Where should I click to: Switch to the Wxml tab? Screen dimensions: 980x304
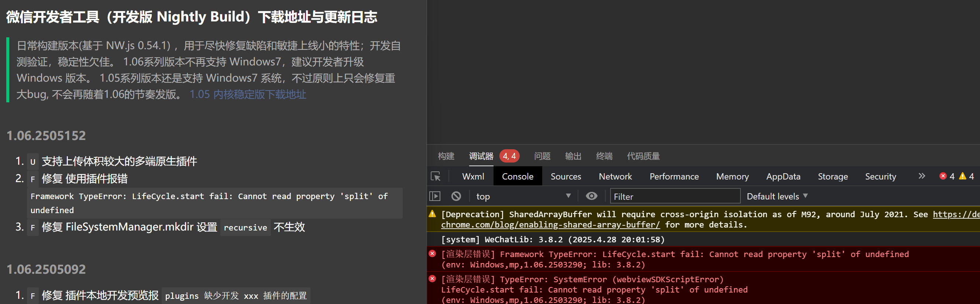point(473,177)
